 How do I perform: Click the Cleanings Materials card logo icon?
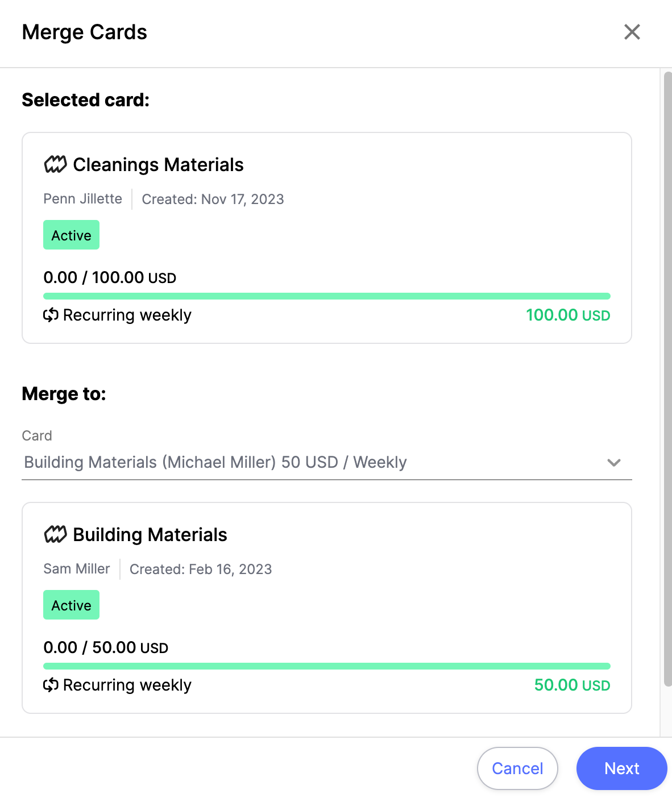(55, 165)
